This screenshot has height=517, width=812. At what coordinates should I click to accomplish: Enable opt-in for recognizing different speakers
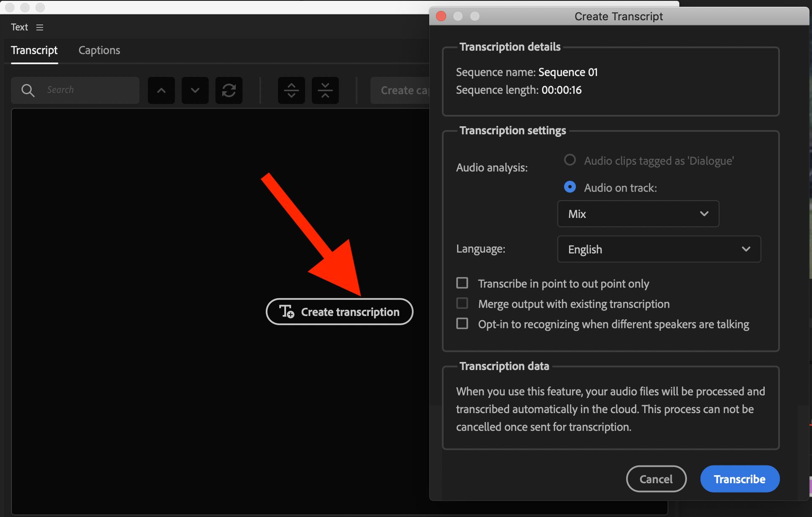point(462,323)
